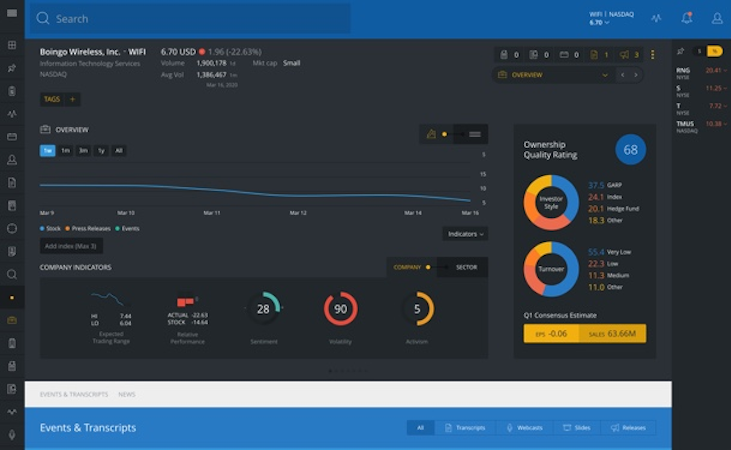Click the Sentiment gauge showing 28

click(263, 309)
